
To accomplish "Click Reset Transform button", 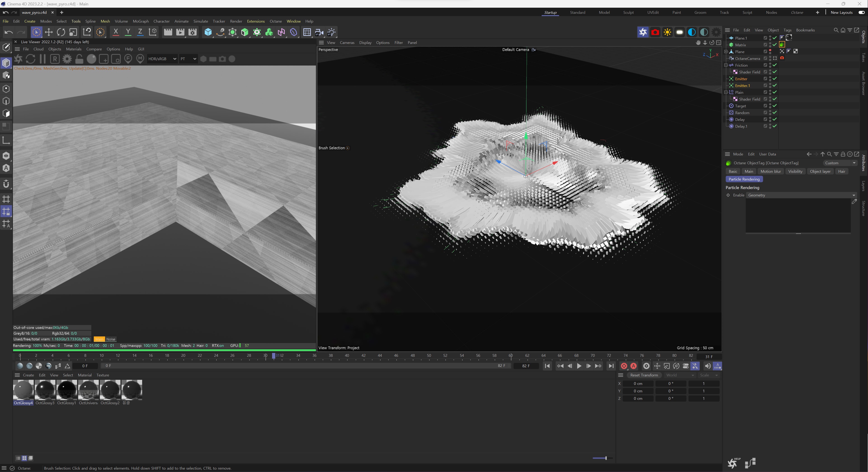I will point(644,375).
